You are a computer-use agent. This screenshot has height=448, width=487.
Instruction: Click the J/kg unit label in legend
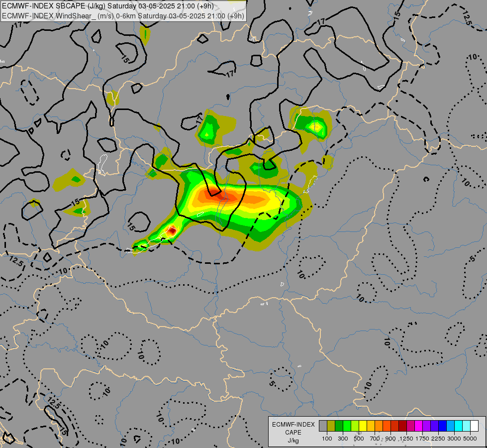[293, 441]
